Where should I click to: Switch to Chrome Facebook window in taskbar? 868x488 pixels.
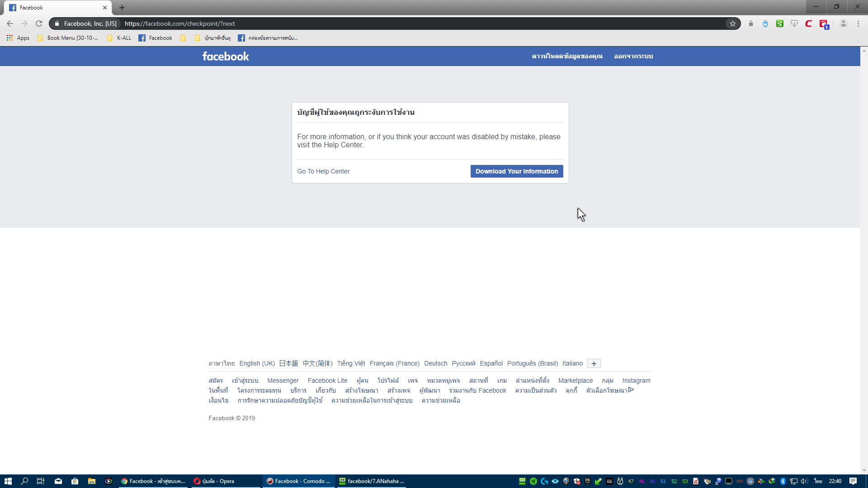(x=153, y=481)
